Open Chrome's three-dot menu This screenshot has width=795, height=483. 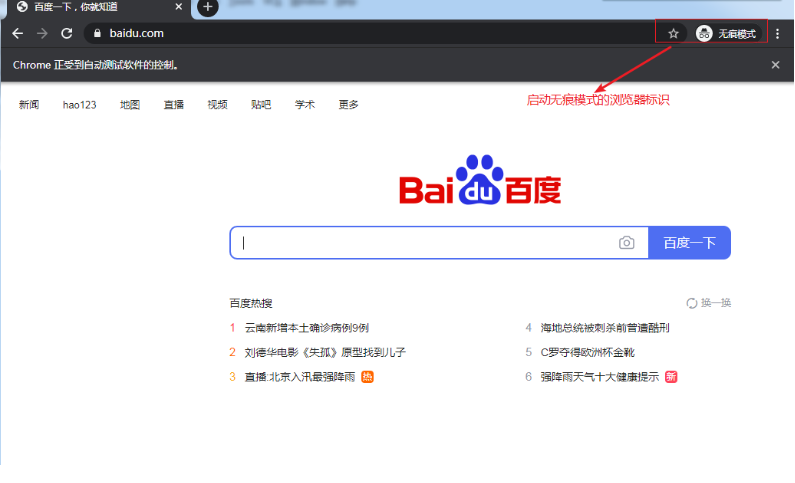point(777,34)
